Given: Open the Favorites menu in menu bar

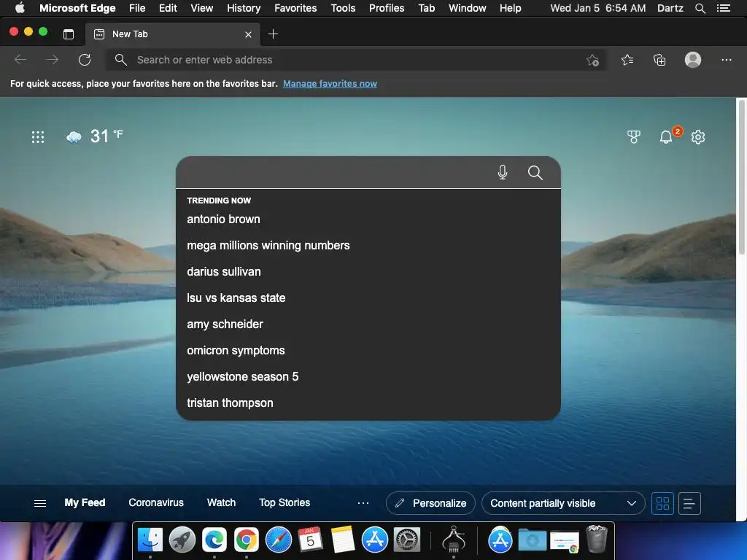Looking at the screenshot, I should point(295,8).
